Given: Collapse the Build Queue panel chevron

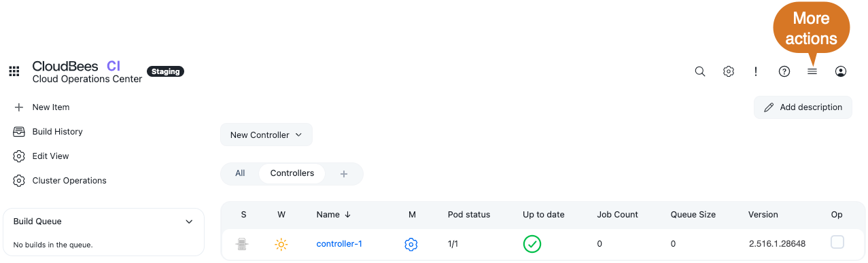Looking at the screenshot, I should pyautogui.click(x=190, y=222).
